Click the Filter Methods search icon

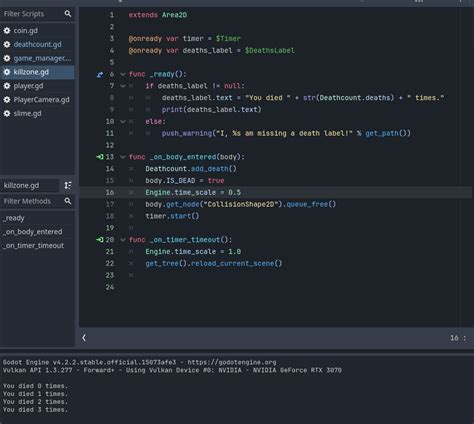[68, 201]
